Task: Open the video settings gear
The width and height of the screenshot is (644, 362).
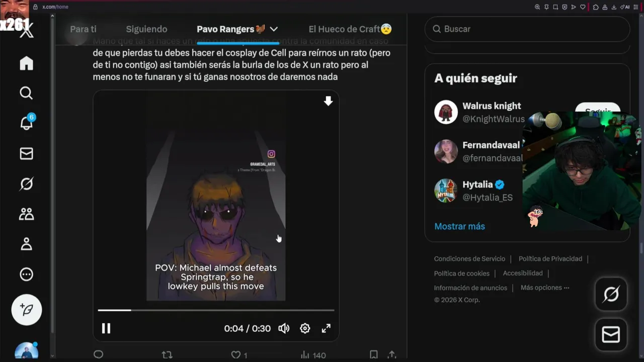Action: tap(305, 328)
